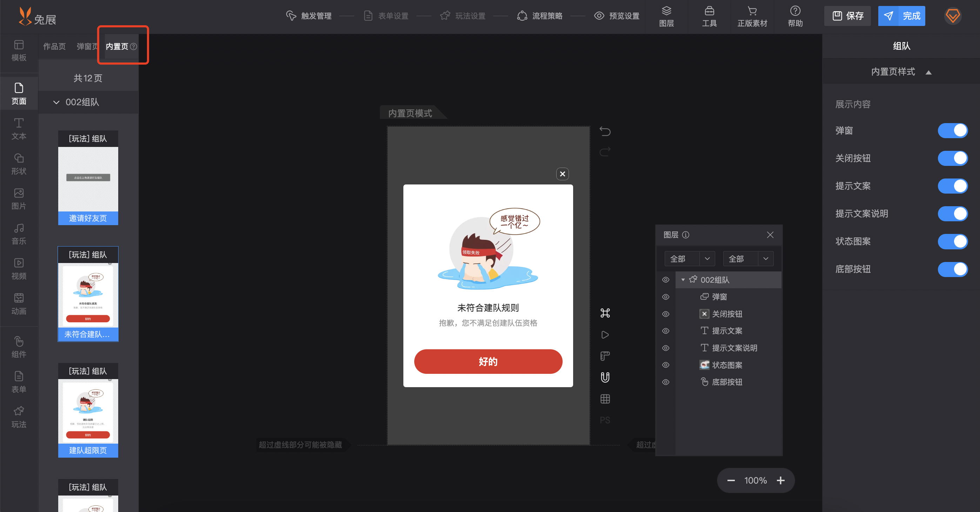980x512 pixels.
Task: Click the red 好的 button on canvas
Action: tap(488, 361)
